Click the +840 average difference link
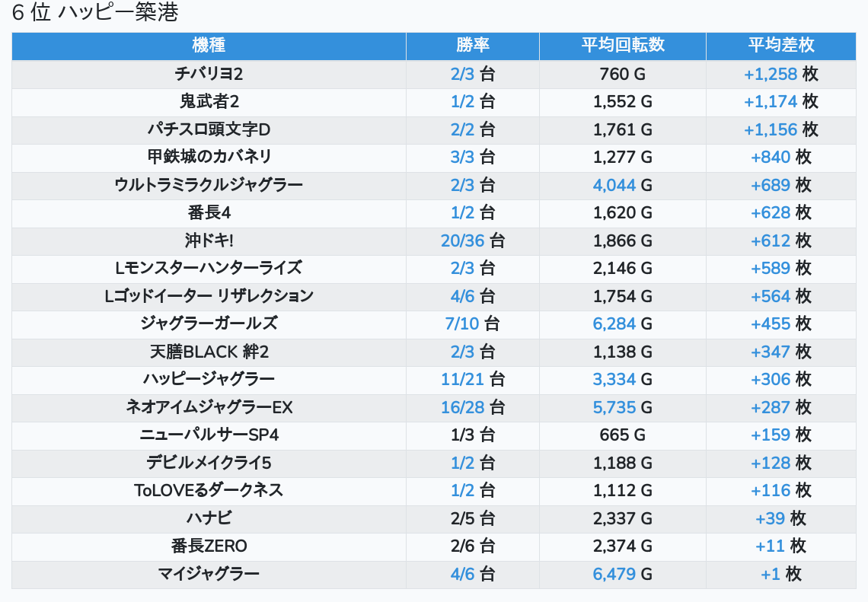This screenshot has height=602, width=868. pyautogui.click(x=771, y=158)
